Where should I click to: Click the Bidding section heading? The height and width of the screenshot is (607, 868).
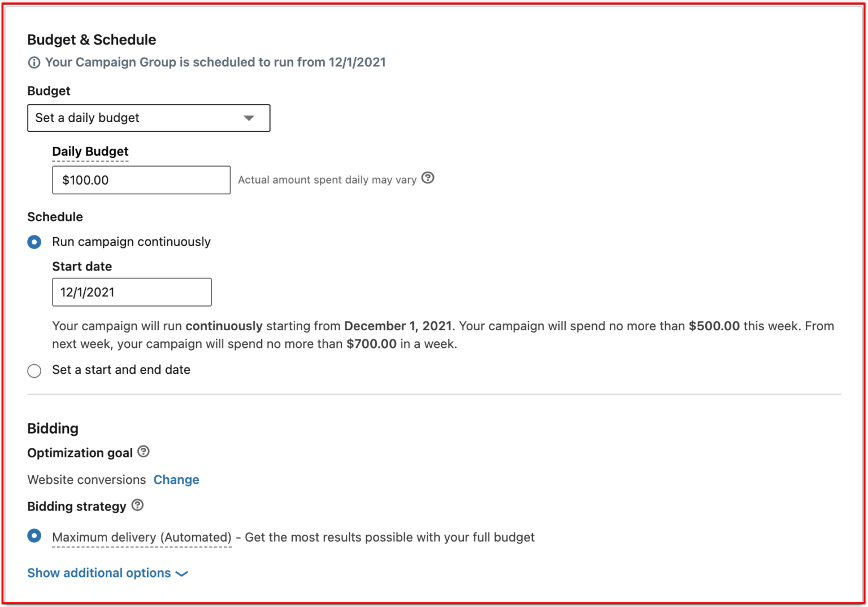53,429
